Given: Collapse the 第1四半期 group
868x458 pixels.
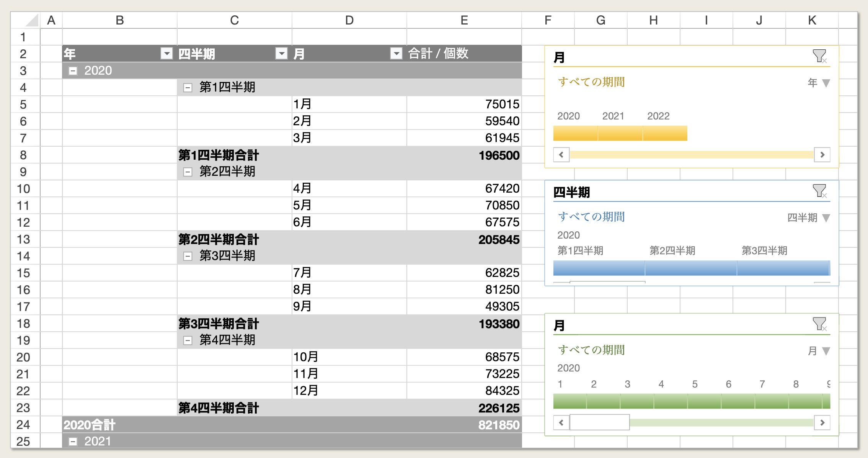Looking at the screenshot, I should [188, 88].
